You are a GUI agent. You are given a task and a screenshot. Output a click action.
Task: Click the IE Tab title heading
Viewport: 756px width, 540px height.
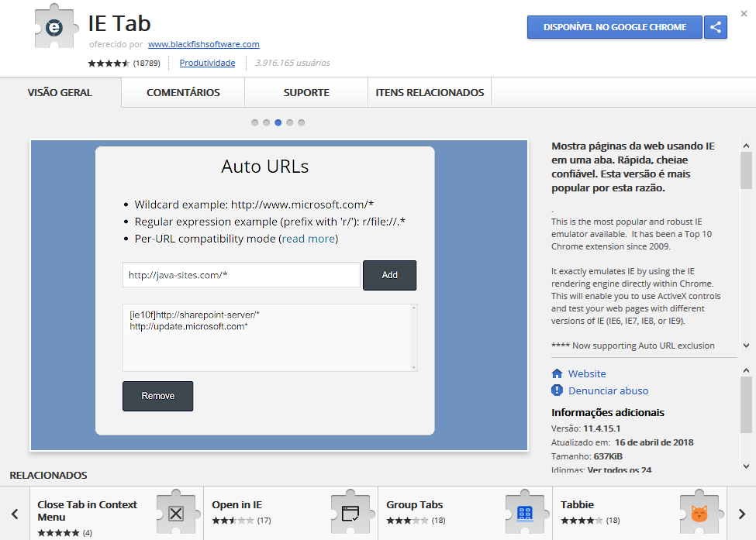pos(119,23)
